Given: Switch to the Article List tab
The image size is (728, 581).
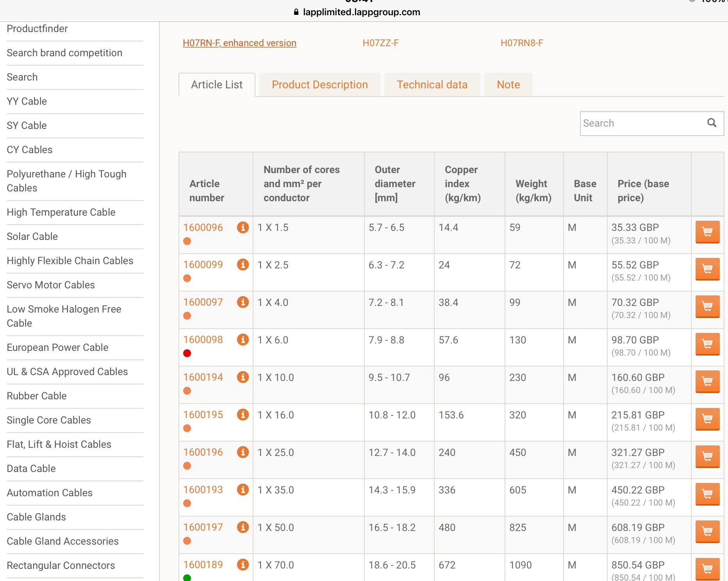Looking at the screenshot, I should click(x=217, y=85).
